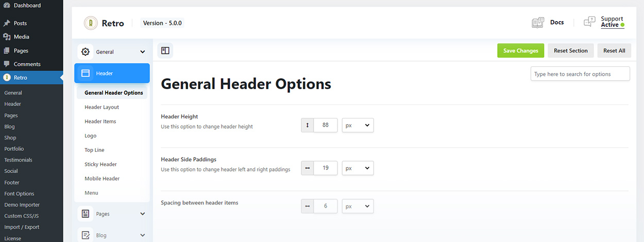The height and width of the screenshot is (242, 644).
Task: Click the Header Height vertical arrows icon
Action: [x=308, y=125]
